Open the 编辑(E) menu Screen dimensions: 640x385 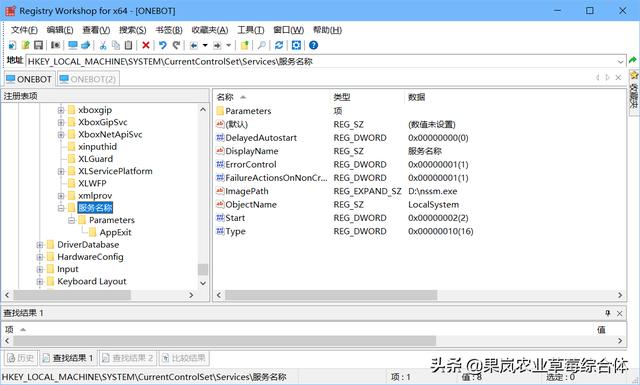click(x=60, y=30)
